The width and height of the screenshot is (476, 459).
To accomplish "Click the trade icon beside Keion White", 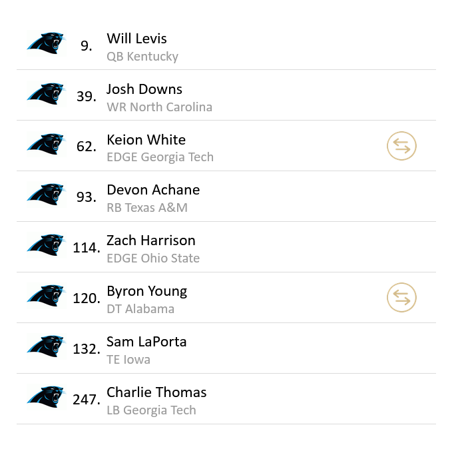I will pyautogui.click(x=401, y=146).
